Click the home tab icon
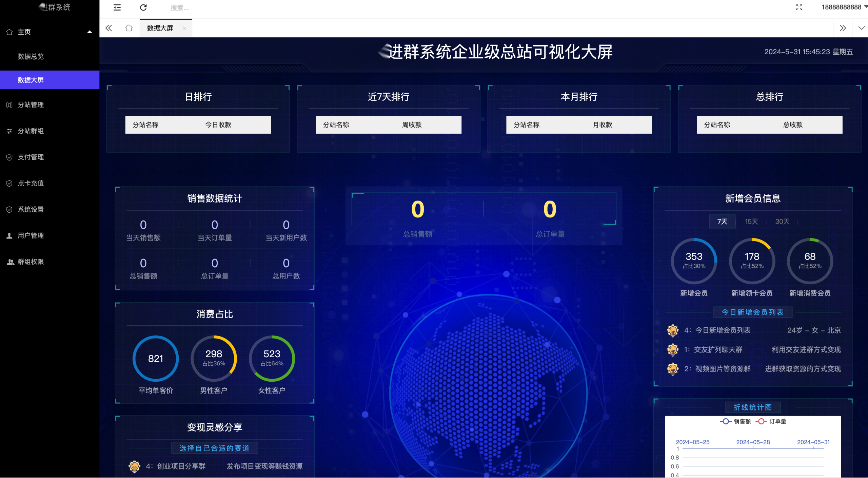Screen dimensions: 868x478 point(129,28)
